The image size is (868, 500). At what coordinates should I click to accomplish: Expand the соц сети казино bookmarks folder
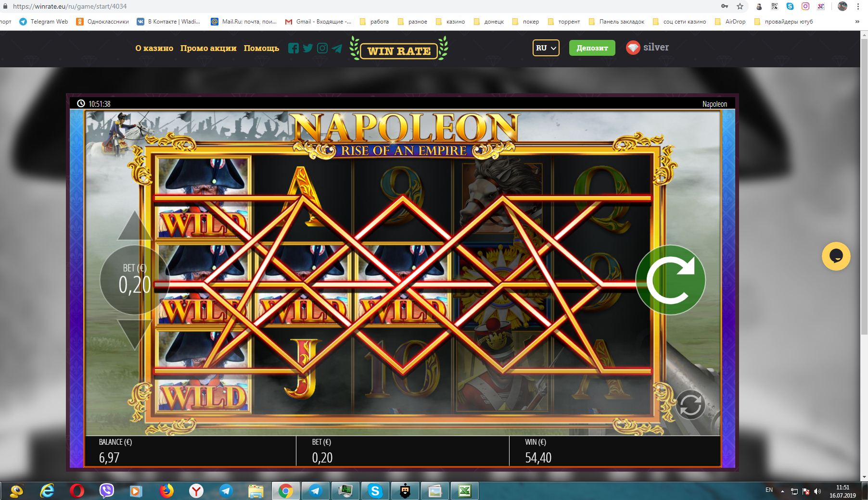coord(679,22)
